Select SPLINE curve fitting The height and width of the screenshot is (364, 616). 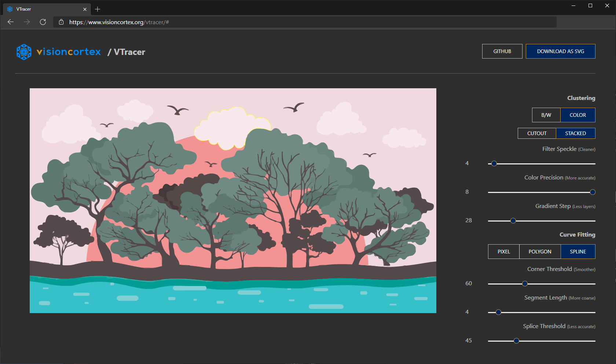577,252
